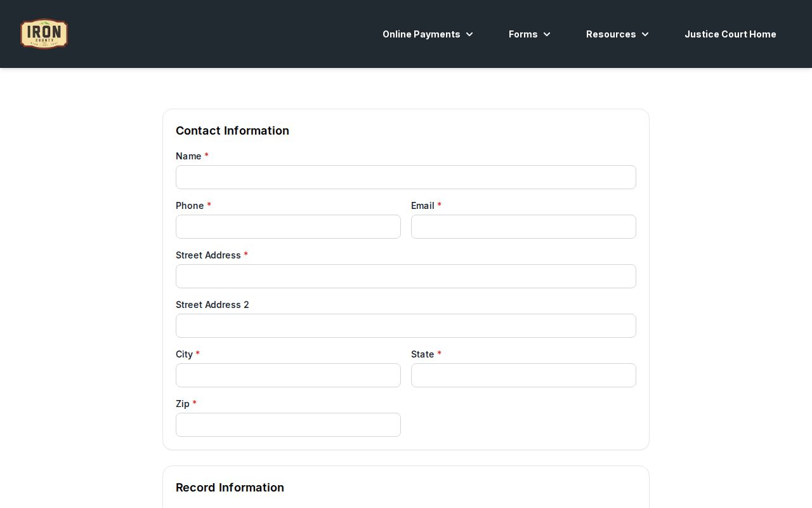
Task: Click the Street Address 2 label
Action: [213, 305]
